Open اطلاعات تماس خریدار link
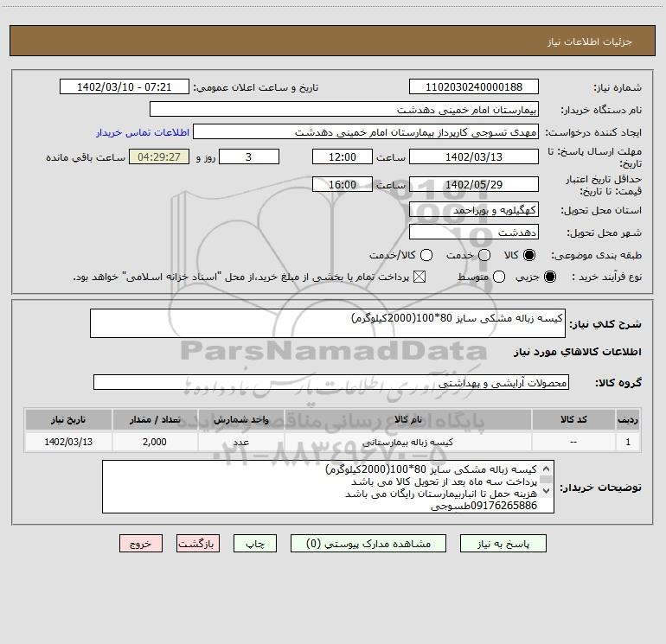 tap(143, 132)
